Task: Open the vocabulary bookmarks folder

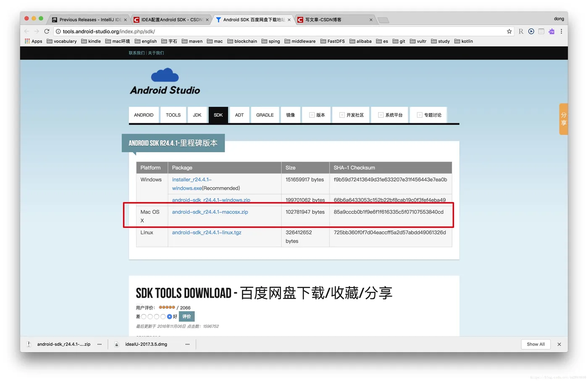Action: click(62, 41)
